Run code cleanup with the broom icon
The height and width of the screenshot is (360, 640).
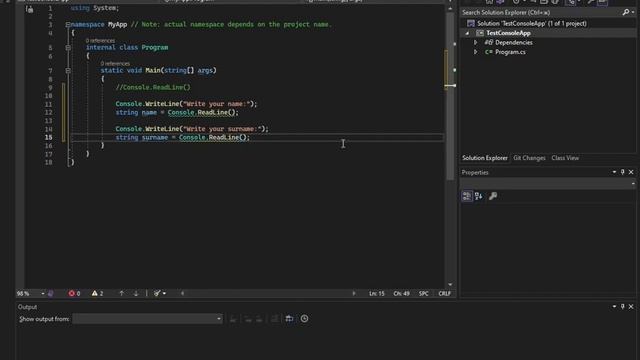[x=157, y=293]
